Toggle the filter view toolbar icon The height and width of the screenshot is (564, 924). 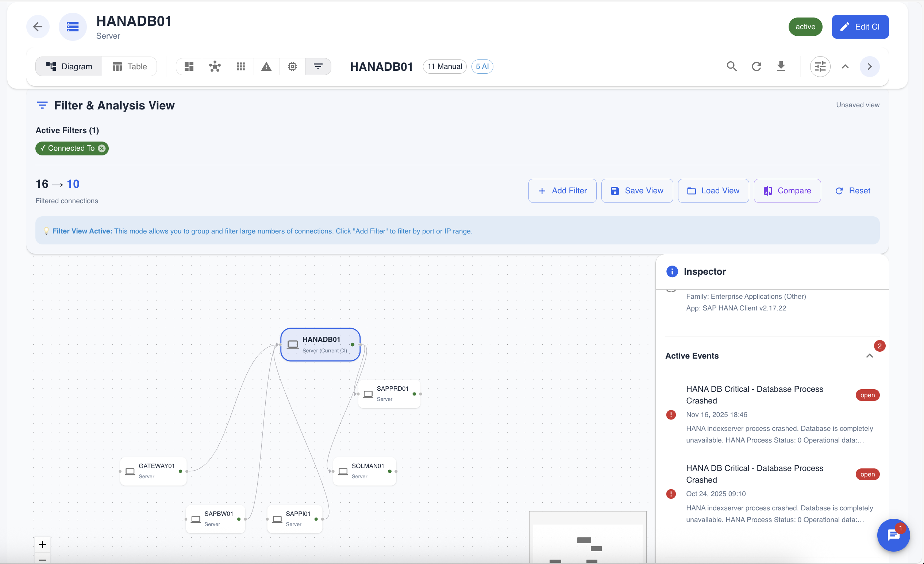[318, 66]
